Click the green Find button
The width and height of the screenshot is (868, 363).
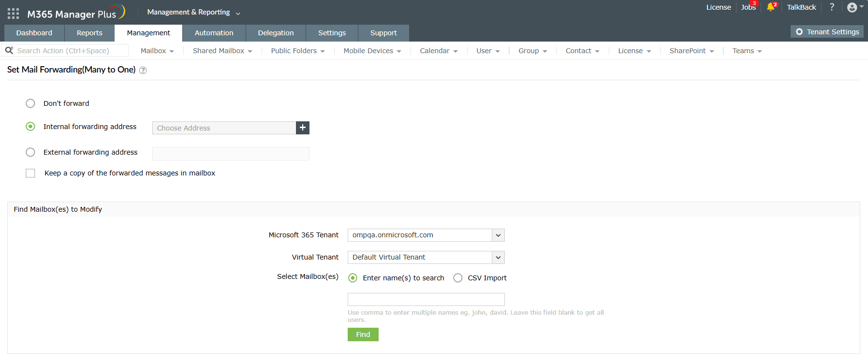363,334
